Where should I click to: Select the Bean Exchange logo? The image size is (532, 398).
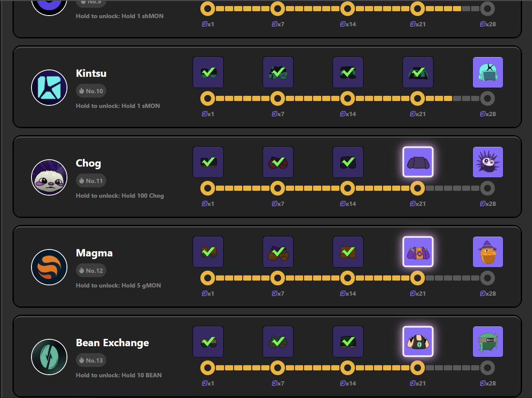pyautogui.click(x=49, y=357)
